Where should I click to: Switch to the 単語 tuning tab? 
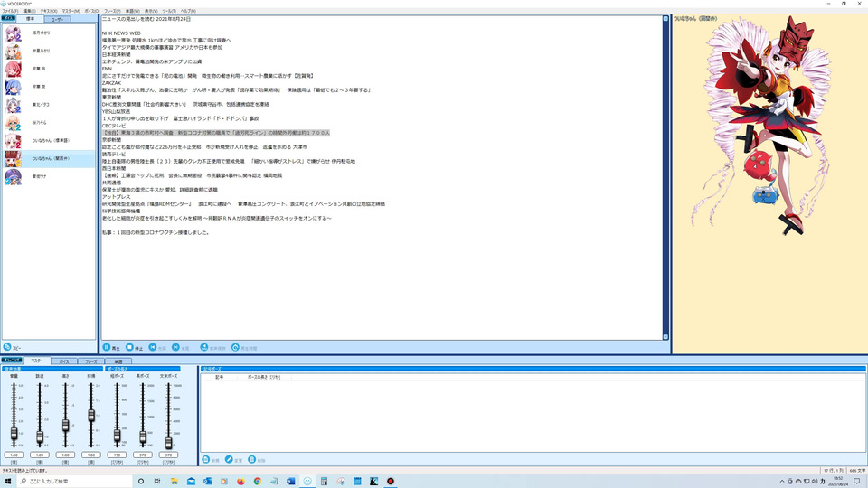tap(118, 361)
